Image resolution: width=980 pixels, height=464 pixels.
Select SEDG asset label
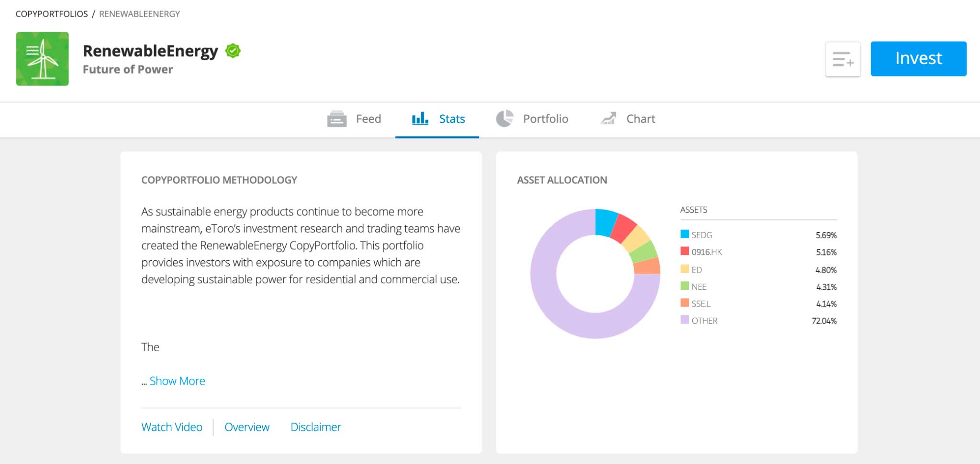(x=702, y=235)
